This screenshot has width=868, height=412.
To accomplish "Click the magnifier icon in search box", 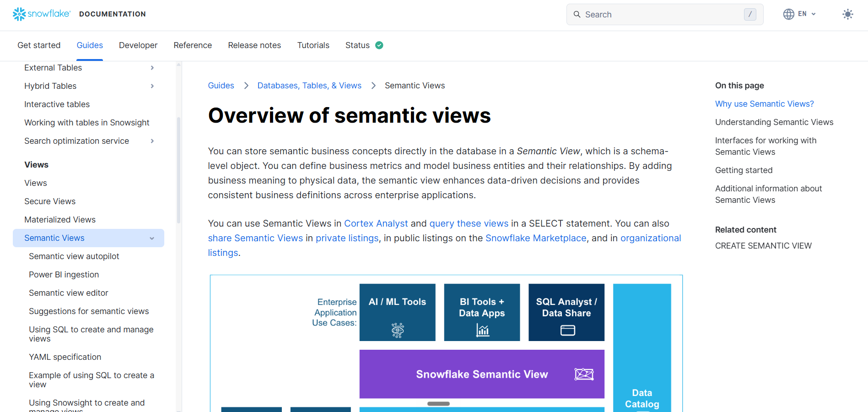I will [577, 14].
